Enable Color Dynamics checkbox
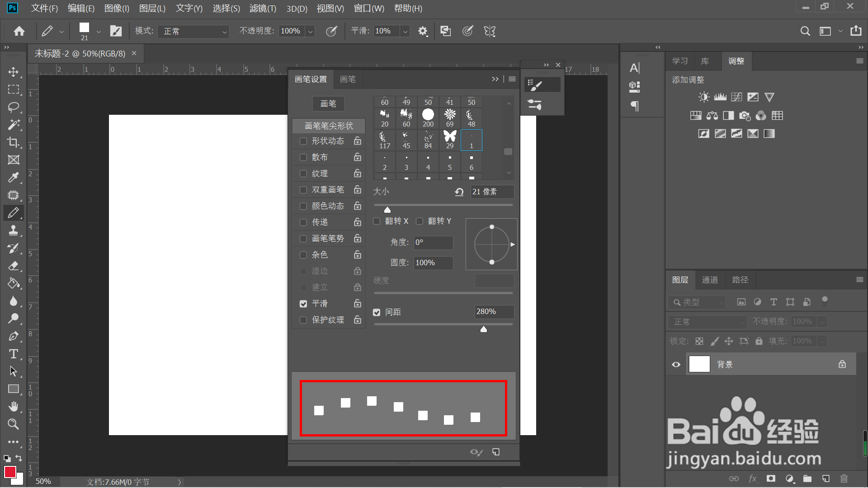 303,206
